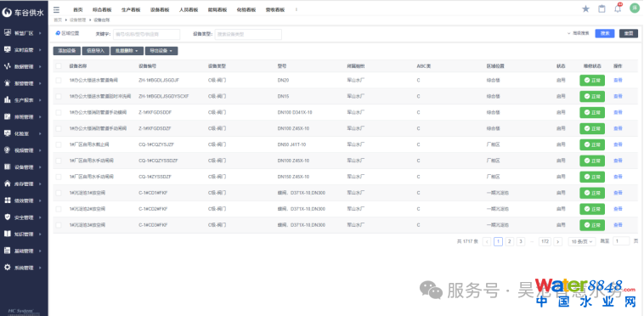
Task: Open the 10条/页 page size selector
Action: [582, 242]
